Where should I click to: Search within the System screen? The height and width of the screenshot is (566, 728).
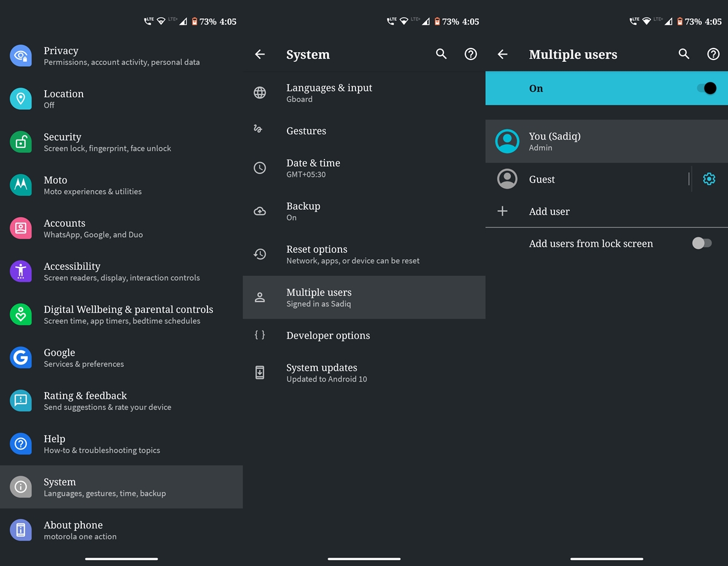click(x=441, y=54)
